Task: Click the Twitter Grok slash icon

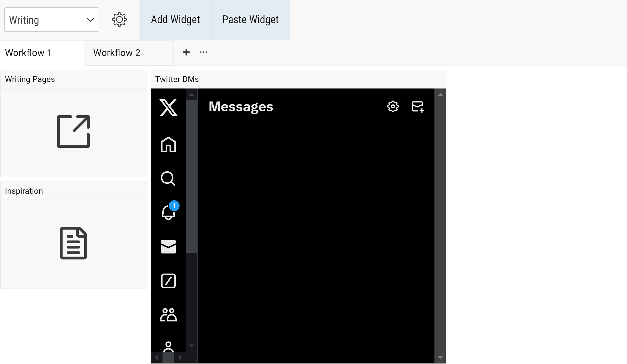Action: [x=169, y=281]
